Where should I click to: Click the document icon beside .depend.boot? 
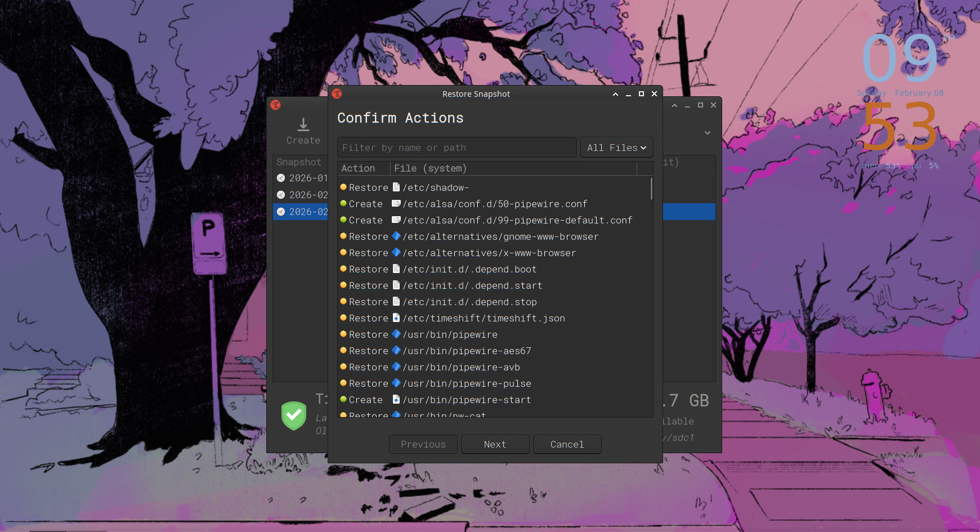(396, 269)
